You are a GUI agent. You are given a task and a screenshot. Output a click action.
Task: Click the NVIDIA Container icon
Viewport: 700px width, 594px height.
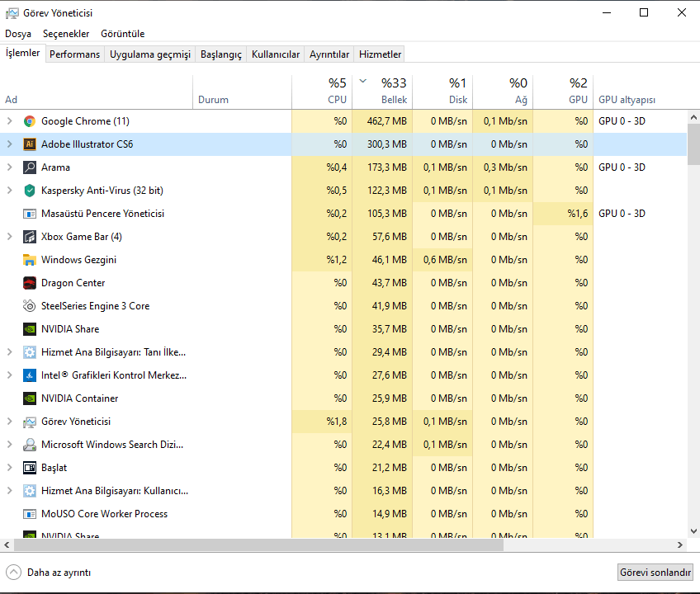(x=30, y=398)
